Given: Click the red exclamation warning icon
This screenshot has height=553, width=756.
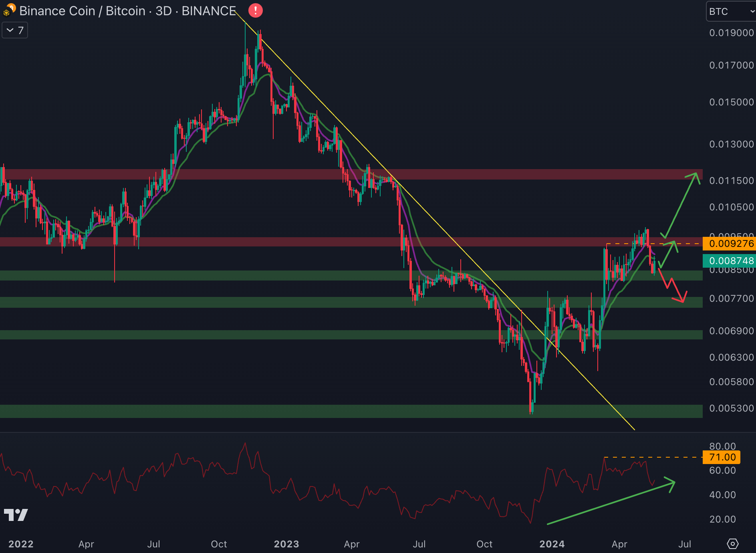Looking at the screenshot, I should [x=256, y=10].
